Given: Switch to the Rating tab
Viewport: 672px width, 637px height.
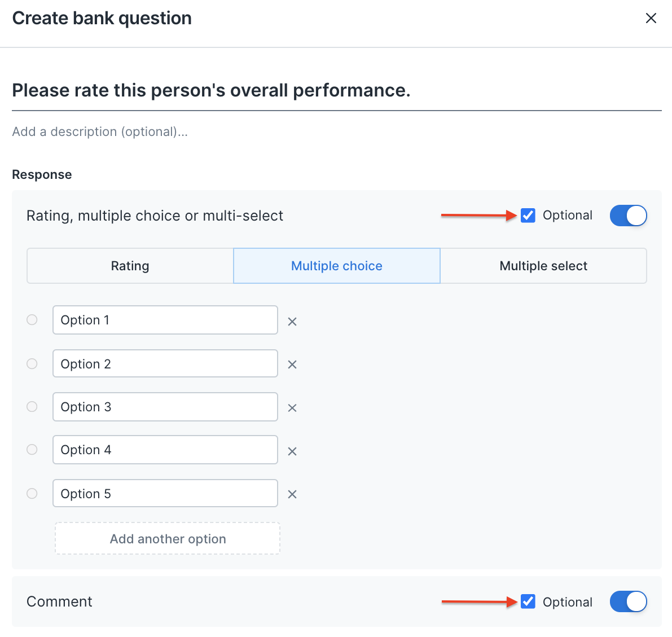Looking at the screenshot, I should [130, 266].
